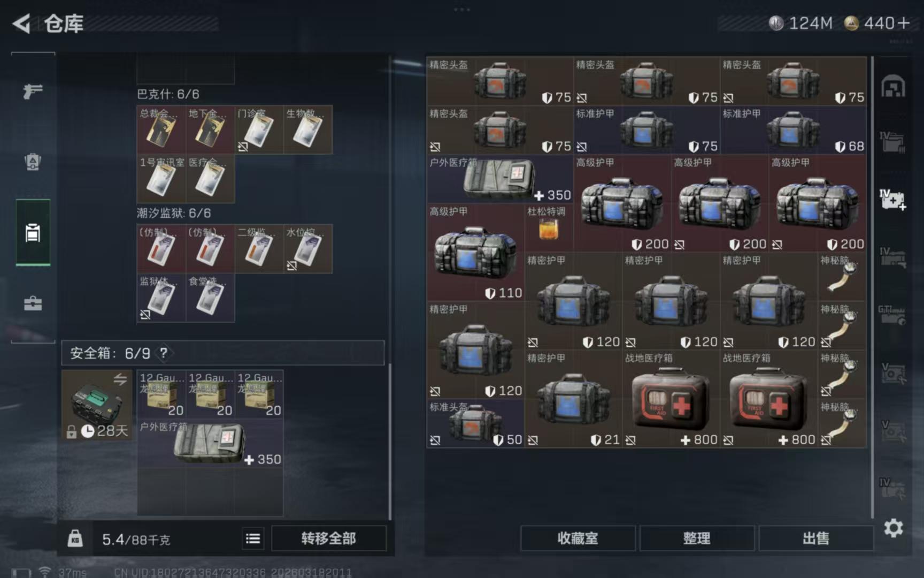Click the 仓库 page title
The image size is (924, 578).
tap(64, 24)
